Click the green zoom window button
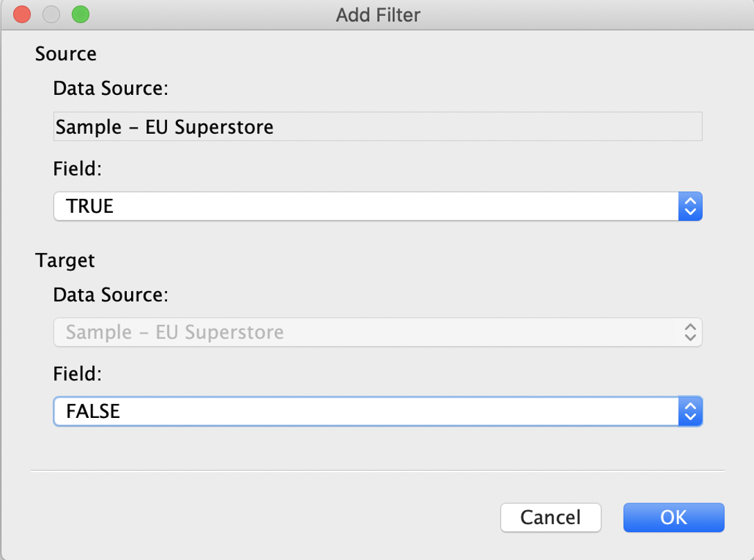The image size is (754, 560). [81, 15]
